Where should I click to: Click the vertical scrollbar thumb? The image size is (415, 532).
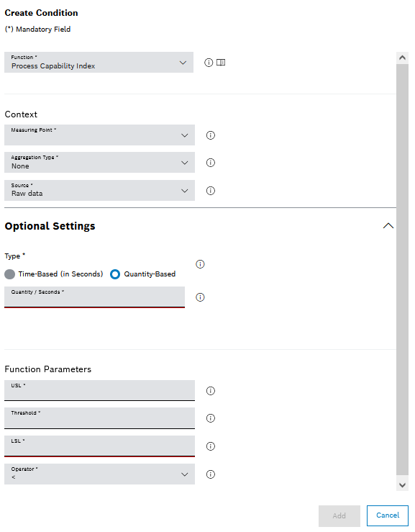(x=403, y=270)
